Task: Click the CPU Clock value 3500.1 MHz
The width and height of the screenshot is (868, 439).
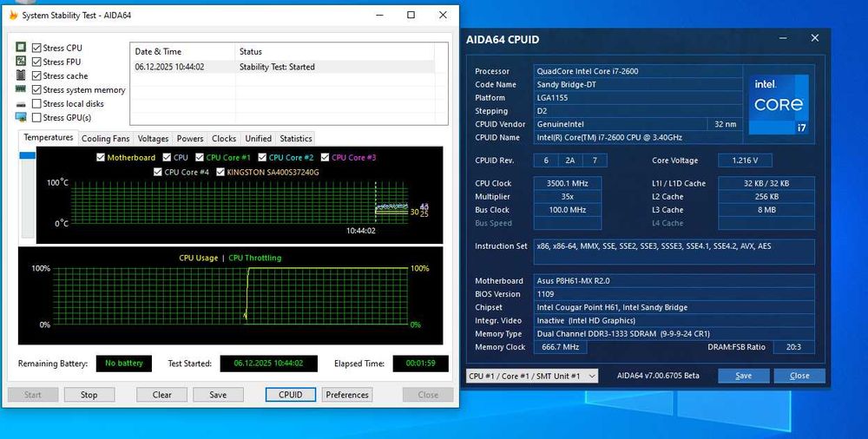Action: [x=568, y=183]
